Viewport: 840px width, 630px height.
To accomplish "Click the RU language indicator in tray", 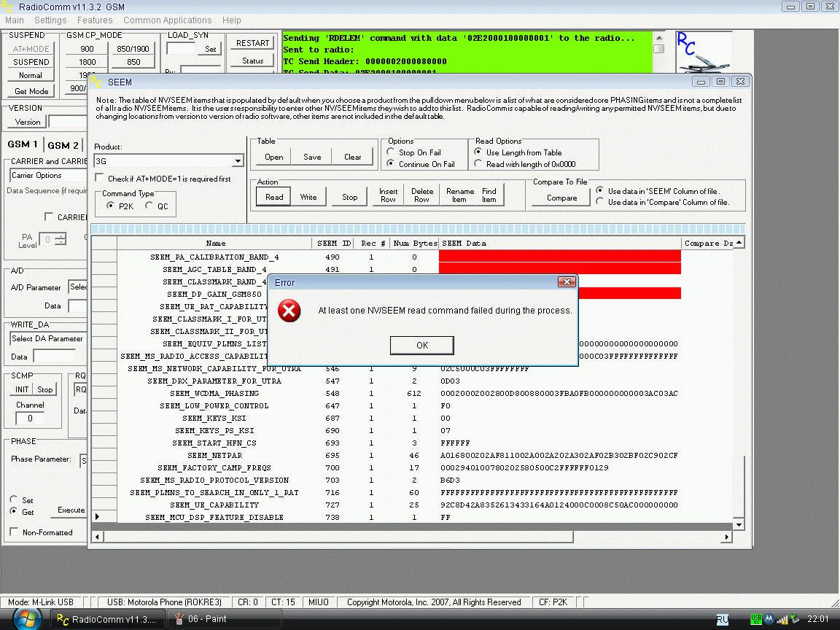I will [x=722, y=619].
